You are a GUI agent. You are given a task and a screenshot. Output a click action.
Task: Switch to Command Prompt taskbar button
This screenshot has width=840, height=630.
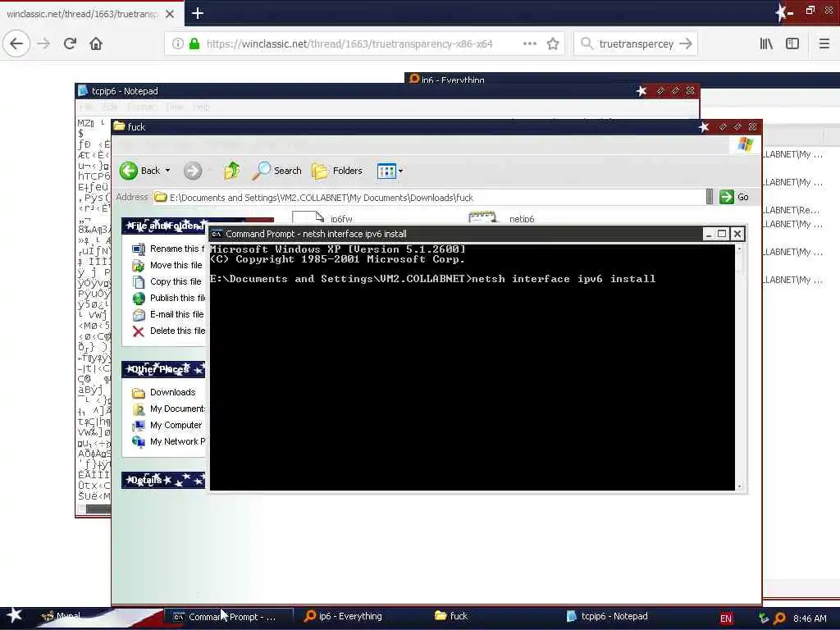(229, 617)
